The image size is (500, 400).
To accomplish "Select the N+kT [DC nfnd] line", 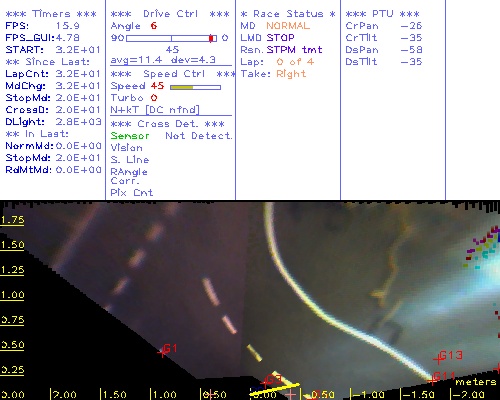I will [155, 110].
